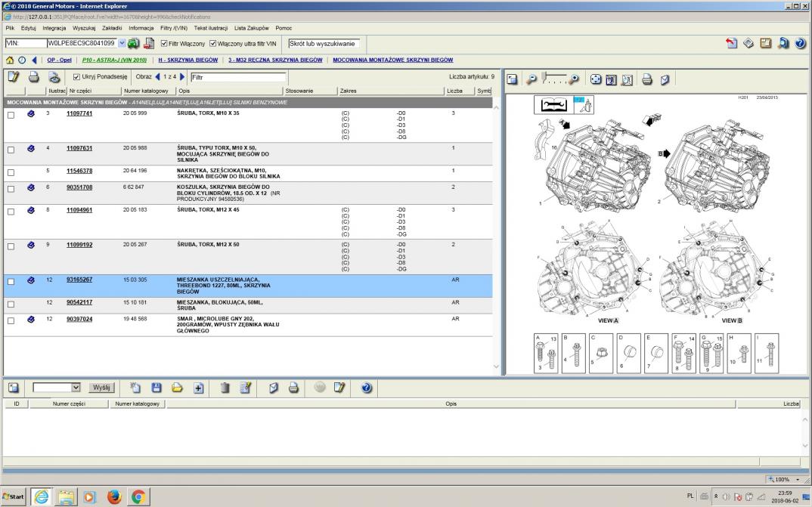Click the home icon in breadcrumb bar
This screenshot has width=812, height=507.
[x=8, y=60]
